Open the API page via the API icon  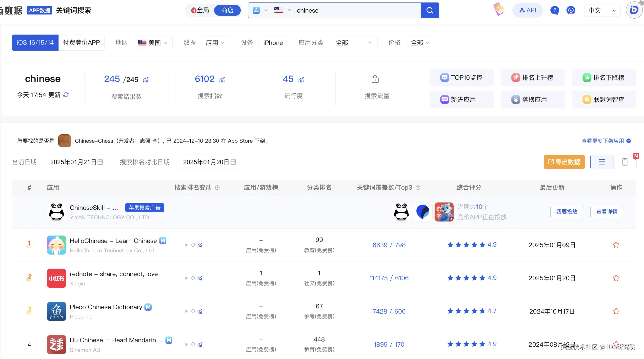(527, 10)
